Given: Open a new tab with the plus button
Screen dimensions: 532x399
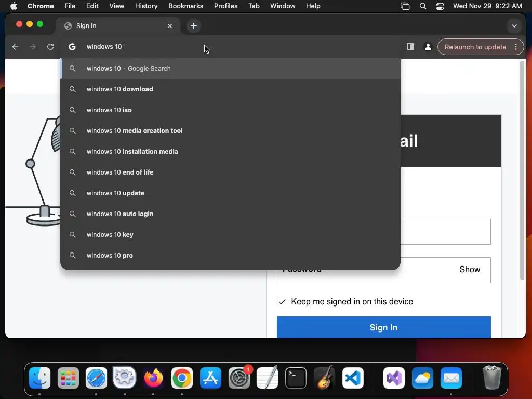Looking at the screenshot, I should (x=193, y=26).
